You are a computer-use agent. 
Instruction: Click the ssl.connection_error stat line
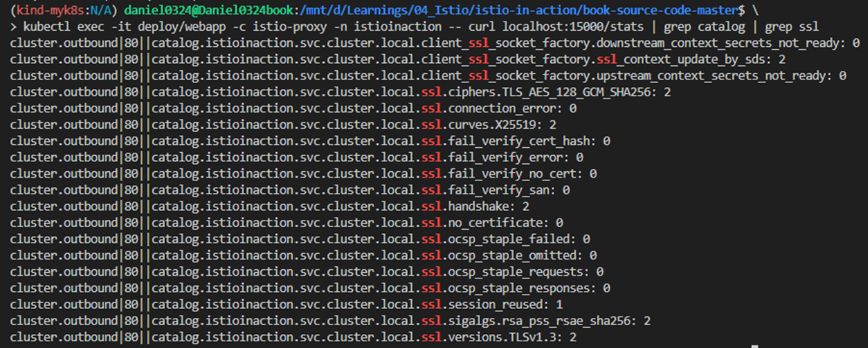[x=293, y=108]
